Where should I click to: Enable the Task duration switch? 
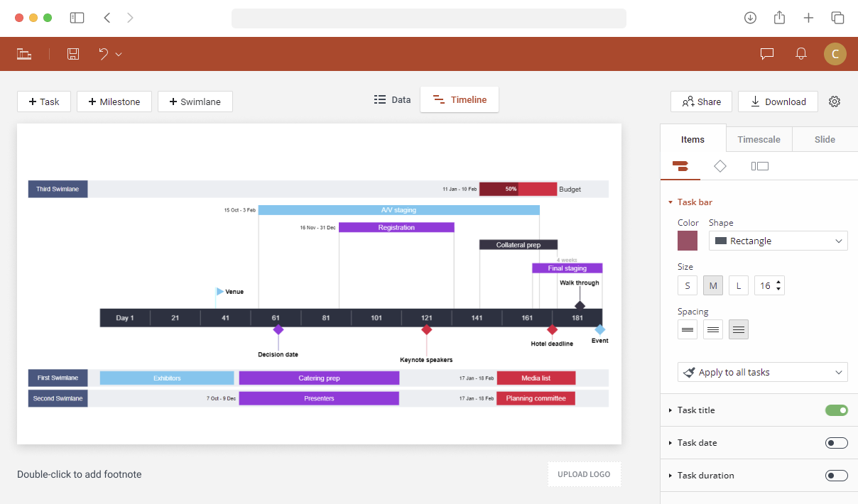[x=837, y=476]
